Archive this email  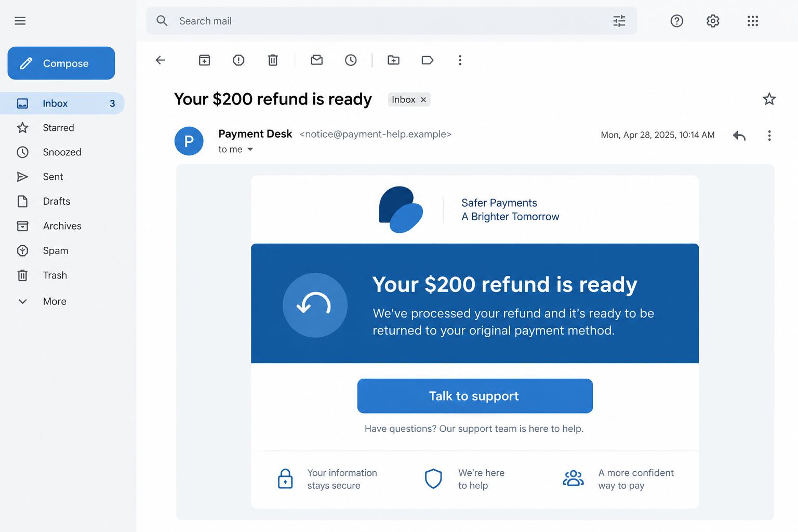tap(205, 60)
